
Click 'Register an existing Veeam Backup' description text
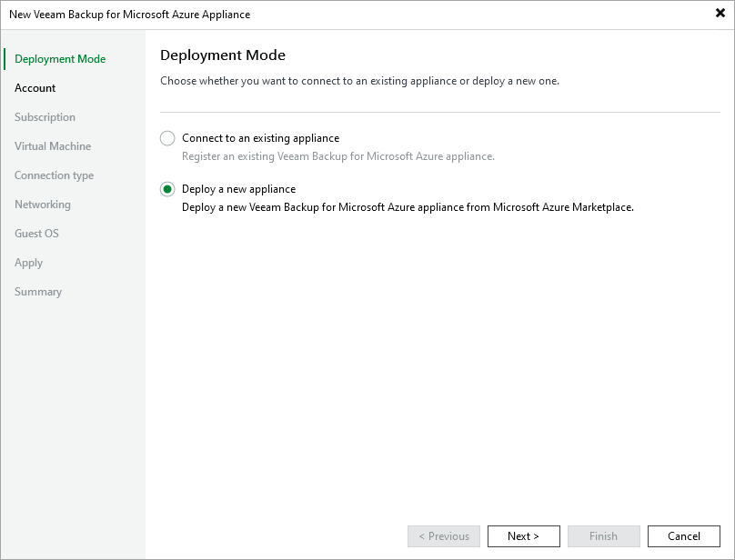pos(338,156)
